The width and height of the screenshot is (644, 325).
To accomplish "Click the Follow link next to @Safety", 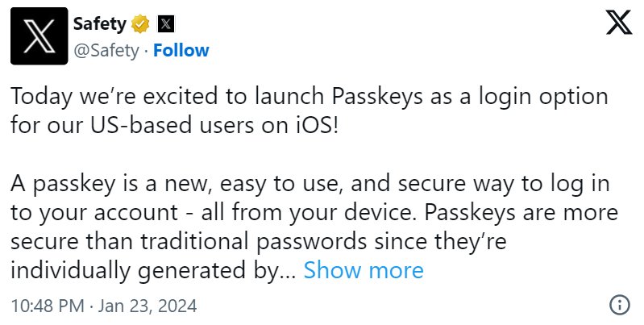I will tap(181, 50).
